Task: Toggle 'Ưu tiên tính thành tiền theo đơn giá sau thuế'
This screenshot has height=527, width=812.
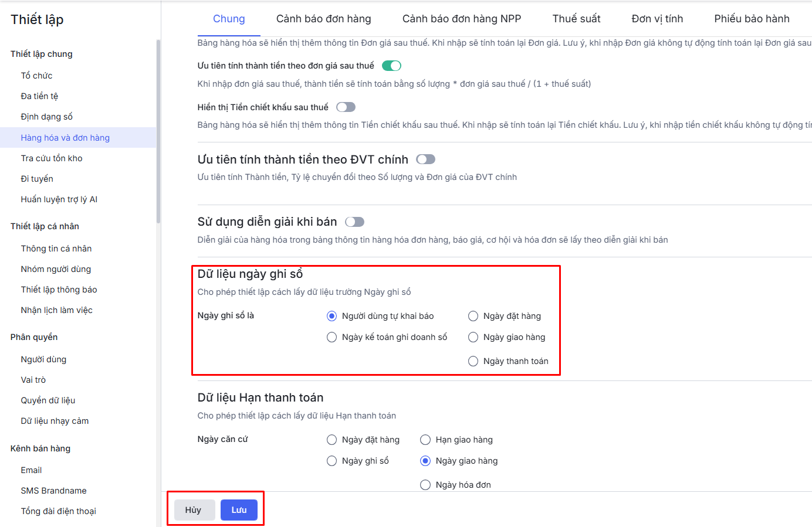Action: [391, 66]
